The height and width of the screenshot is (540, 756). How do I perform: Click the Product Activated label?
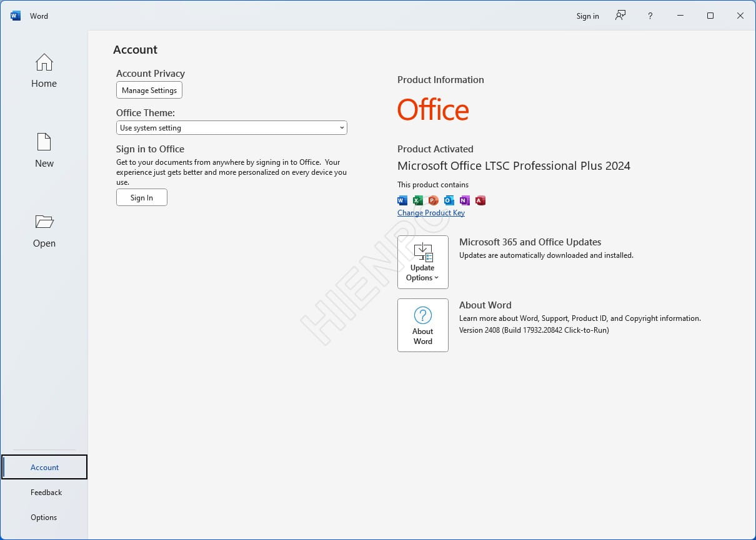tap(435, 149)
